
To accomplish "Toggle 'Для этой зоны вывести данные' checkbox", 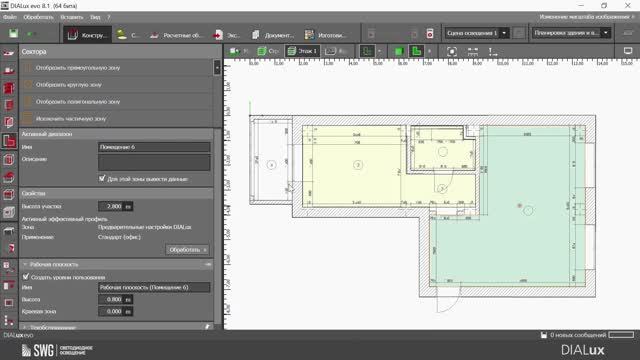I will 102,178.
